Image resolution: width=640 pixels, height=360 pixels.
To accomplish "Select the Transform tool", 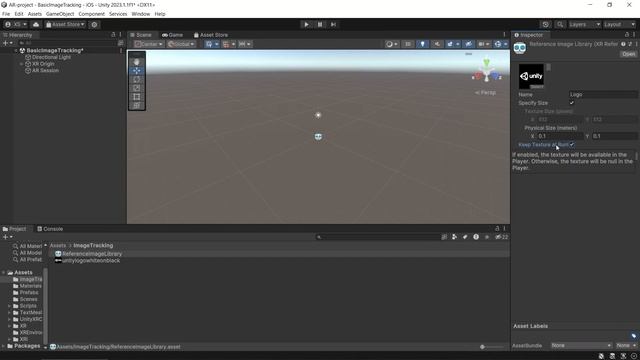I will pyautogui.click(x=137, y=105).
